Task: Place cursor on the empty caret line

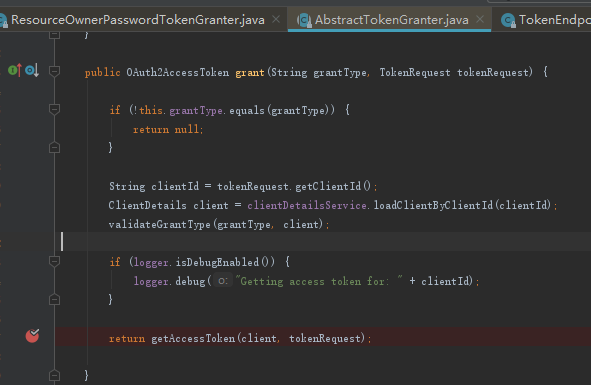Action: click(x=324, y=241)
